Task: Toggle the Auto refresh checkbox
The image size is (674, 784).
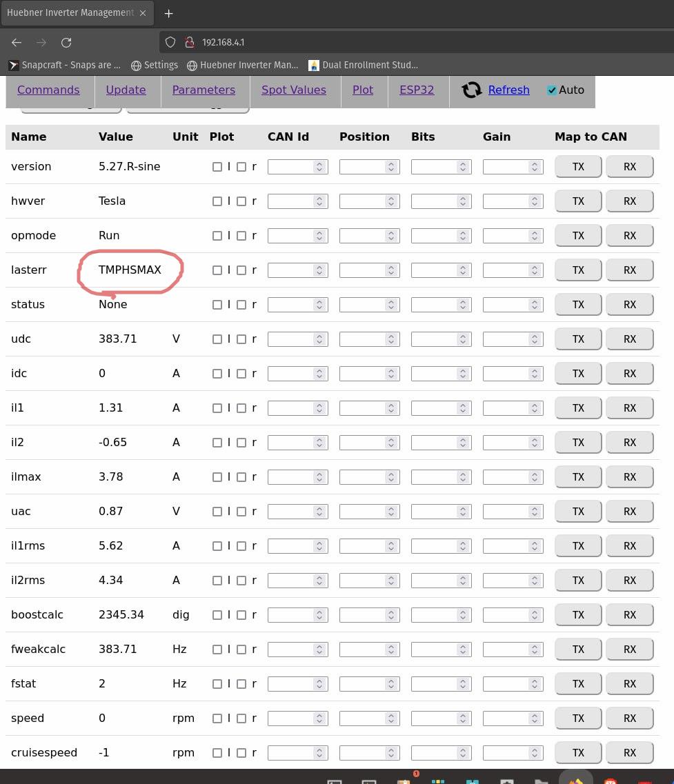Action: [552, 90]
